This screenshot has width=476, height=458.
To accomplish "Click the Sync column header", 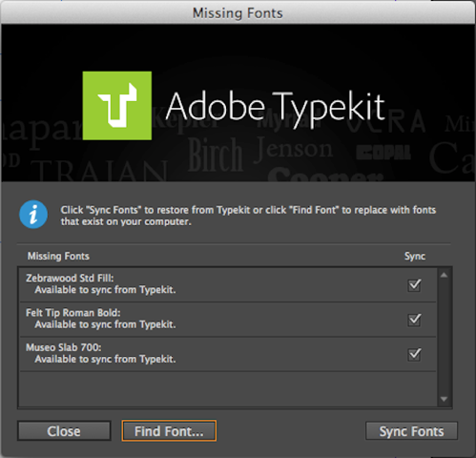I will 415,256.
